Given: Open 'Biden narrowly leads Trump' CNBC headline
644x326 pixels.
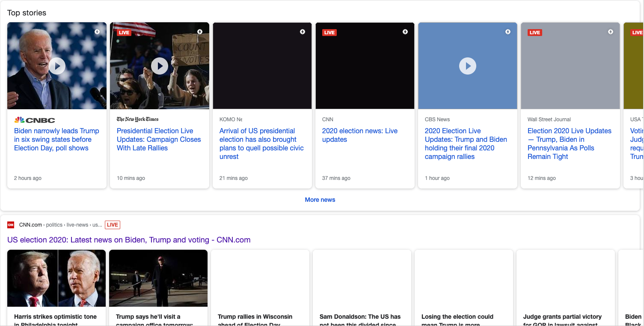Looking at the screenshot, I should (x=56, y=139).
